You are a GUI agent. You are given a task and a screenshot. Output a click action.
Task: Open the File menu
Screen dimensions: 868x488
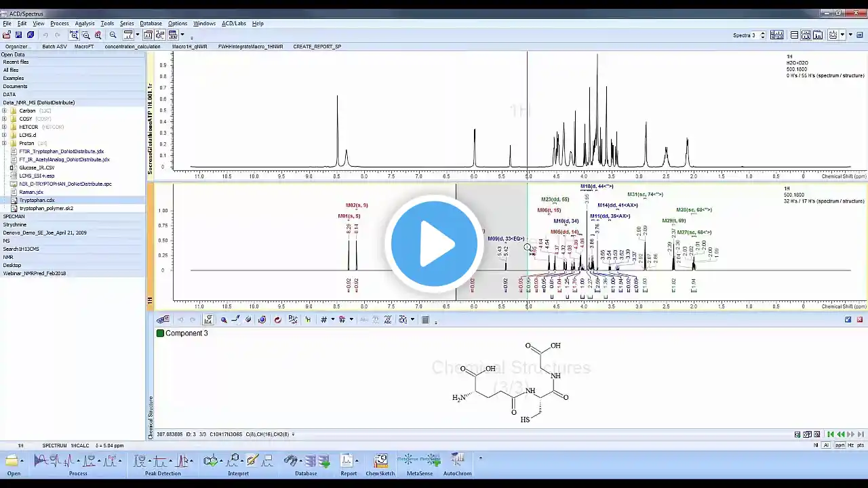point(7,24)
